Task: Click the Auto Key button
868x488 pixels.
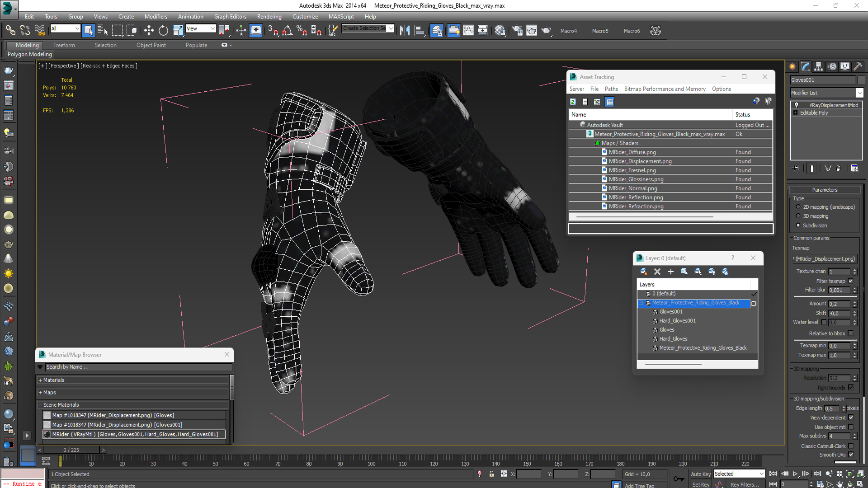Action: coord(700,474)
